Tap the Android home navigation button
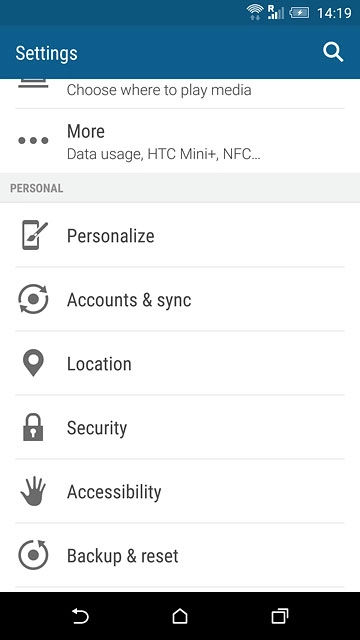360x640 pixels. click(180, 616)
